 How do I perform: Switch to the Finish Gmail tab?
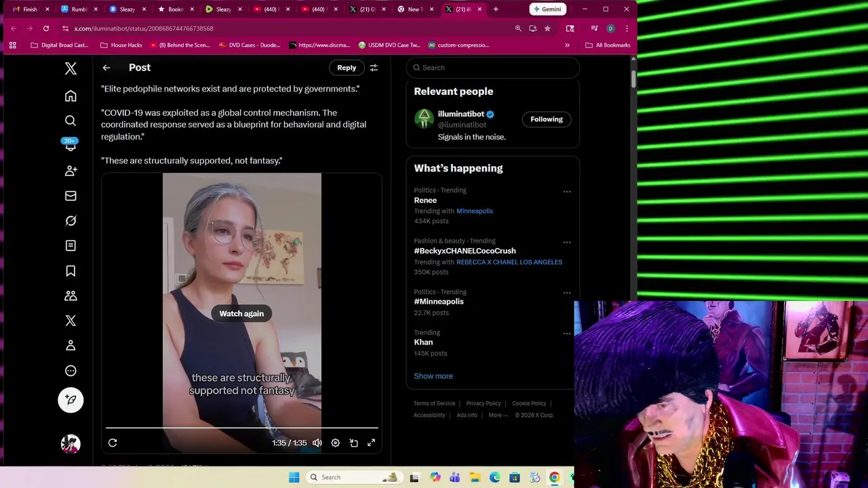31,9
